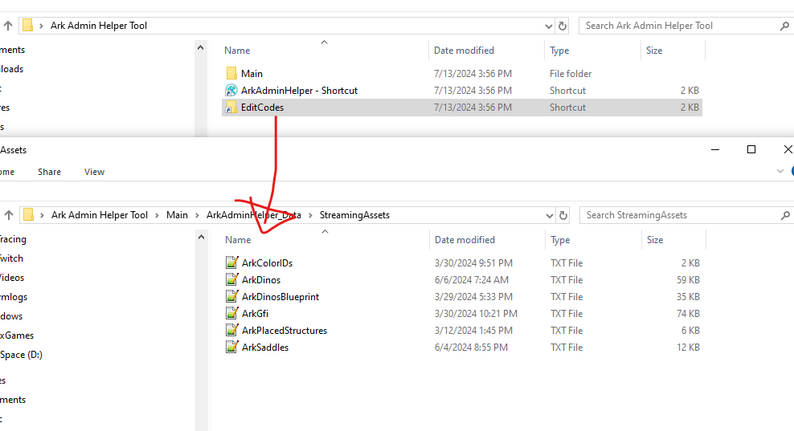Click File folder type of Main row
Screen dimensions: 794x431
[x=570, y=73]
